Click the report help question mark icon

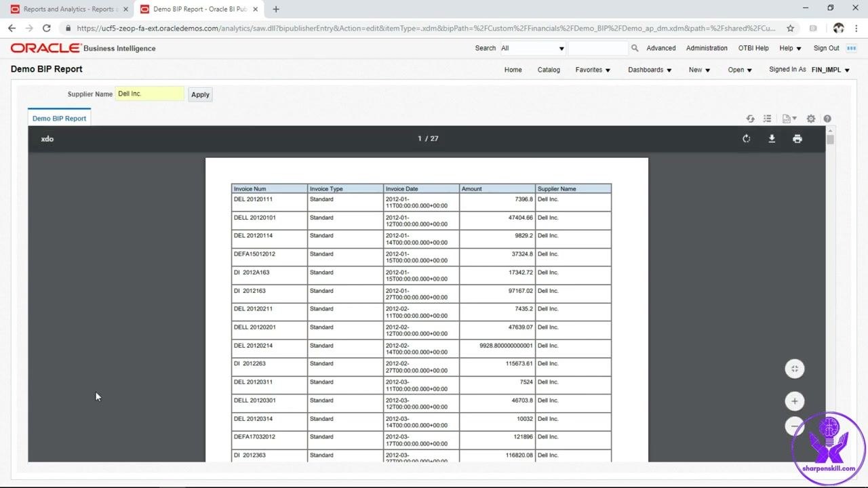click(x=827, y=119)
